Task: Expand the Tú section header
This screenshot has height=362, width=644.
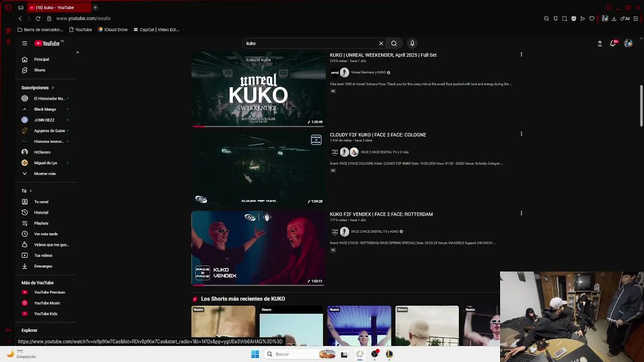Action: tap(27, 191)
